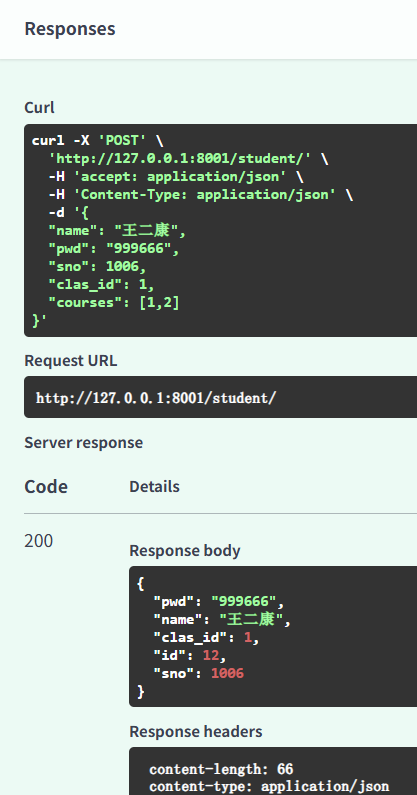
Task: Click the Response headers label
Action: click(196, 732)
